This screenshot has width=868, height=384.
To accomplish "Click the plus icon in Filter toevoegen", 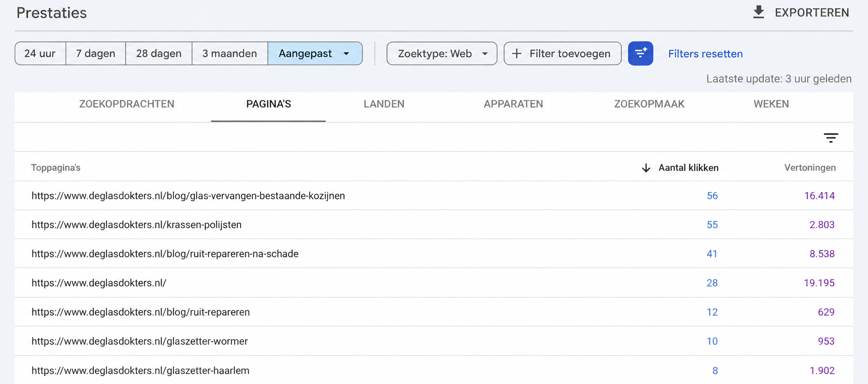I will 517,53.
